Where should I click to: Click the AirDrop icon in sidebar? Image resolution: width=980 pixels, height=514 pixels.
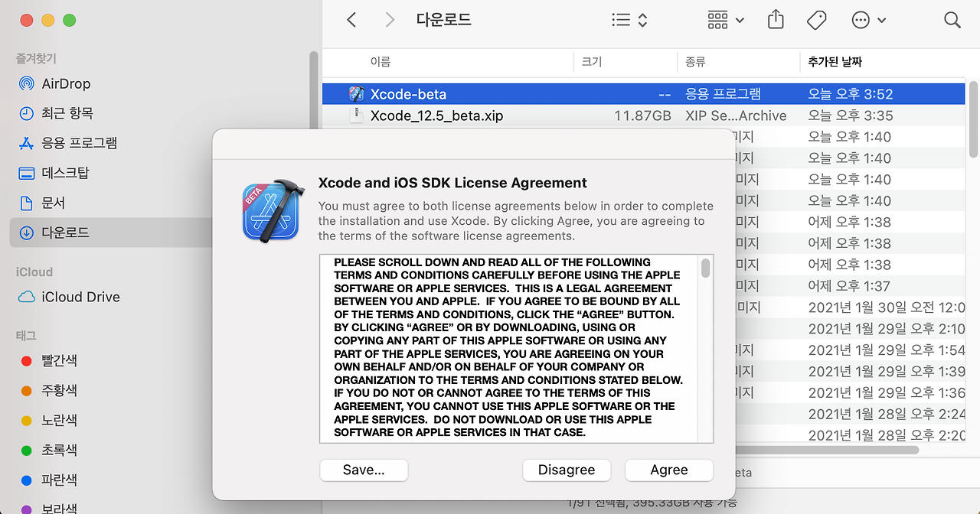pos(27,83)
